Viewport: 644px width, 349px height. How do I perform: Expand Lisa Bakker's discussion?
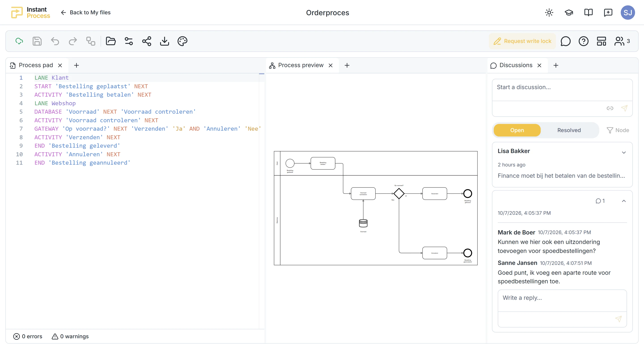624,152
